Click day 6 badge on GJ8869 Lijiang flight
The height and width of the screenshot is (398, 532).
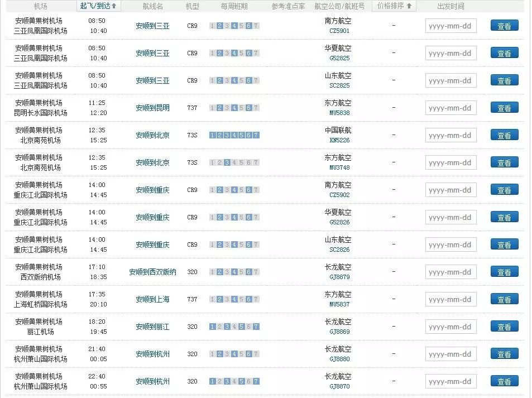point(248,326)
